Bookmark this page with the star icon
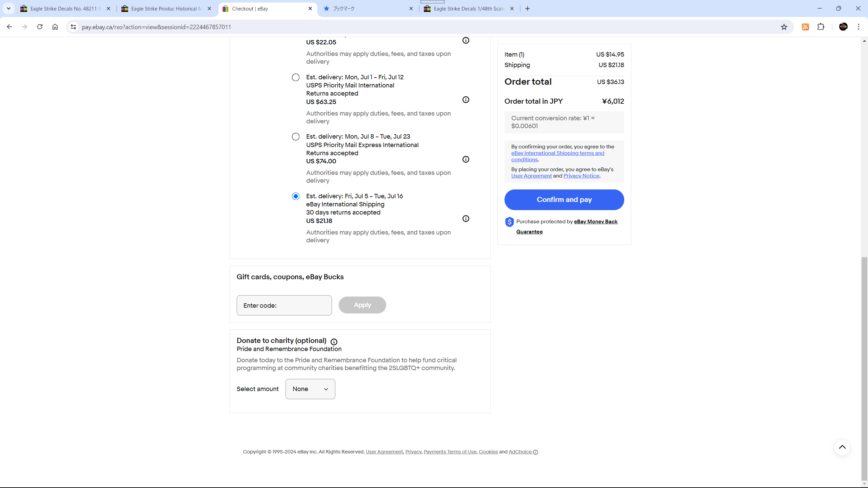The width and height of the screenshot is (868, 488). pyautogui.click(x=784, y=27)
